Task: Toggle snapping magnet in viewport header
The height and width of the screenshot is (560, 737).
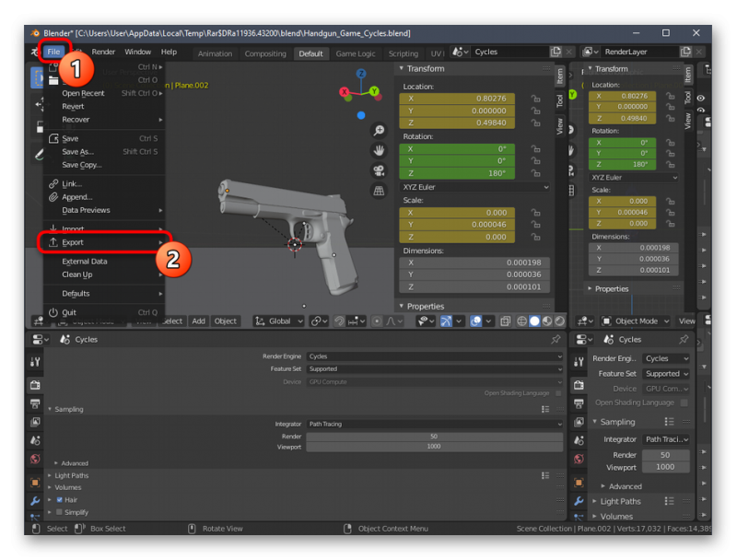Action: coord(339,321)
